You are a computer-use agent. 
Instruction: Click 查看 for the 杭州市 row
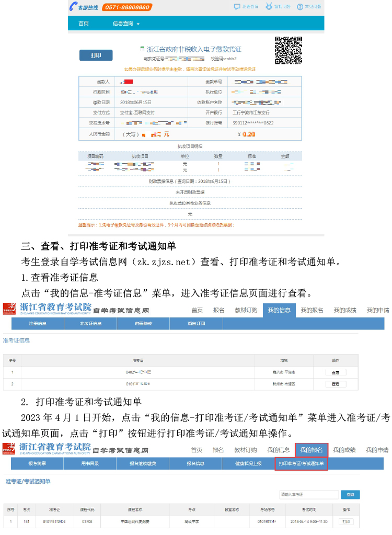pyautogui.click(x=336, y=384)
